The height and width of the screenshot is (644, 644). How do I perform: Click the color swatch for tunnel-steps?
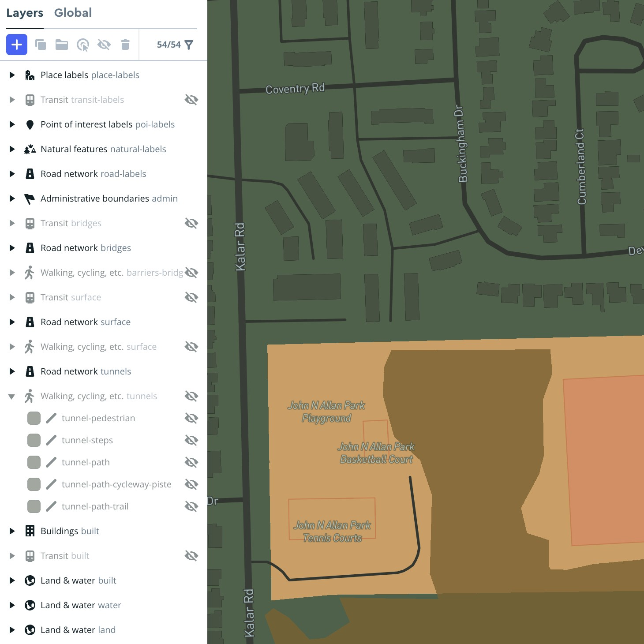pyautogui.click(x=34, y=440)
